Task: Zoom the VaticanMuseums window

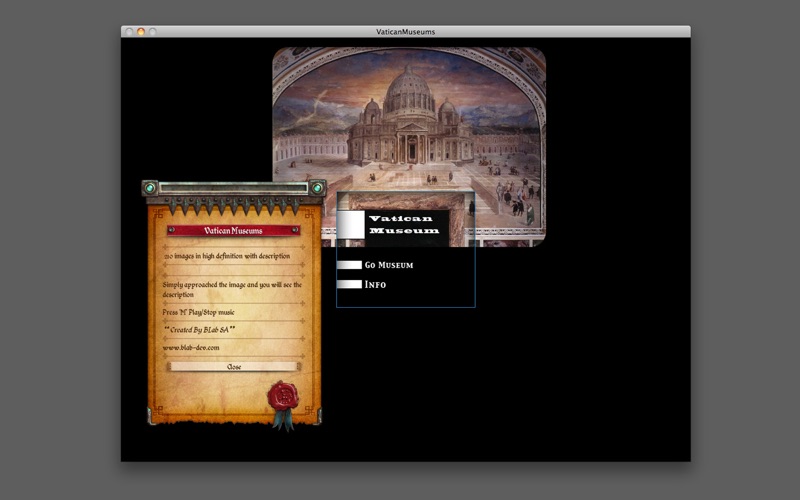Action: click(153, 32)
